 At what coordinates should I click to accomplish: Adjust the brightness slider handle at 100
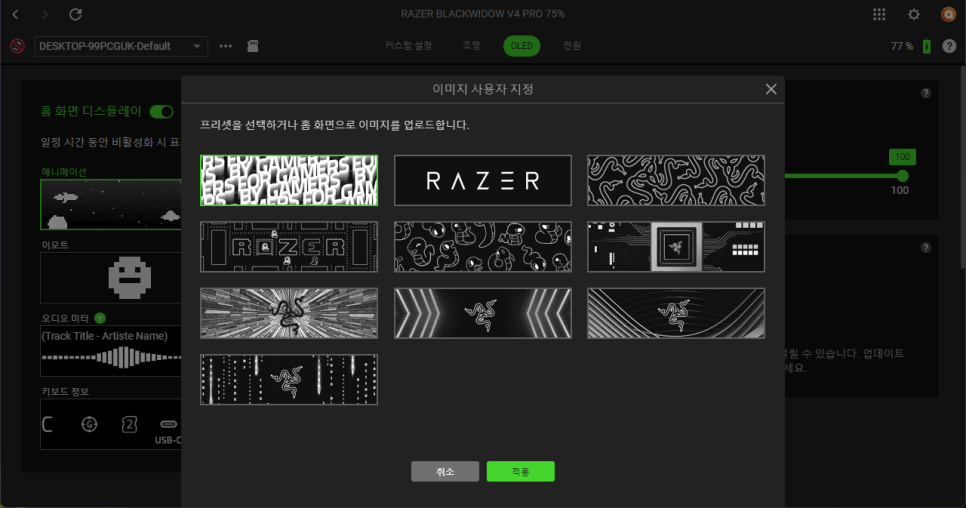[903, 176]
